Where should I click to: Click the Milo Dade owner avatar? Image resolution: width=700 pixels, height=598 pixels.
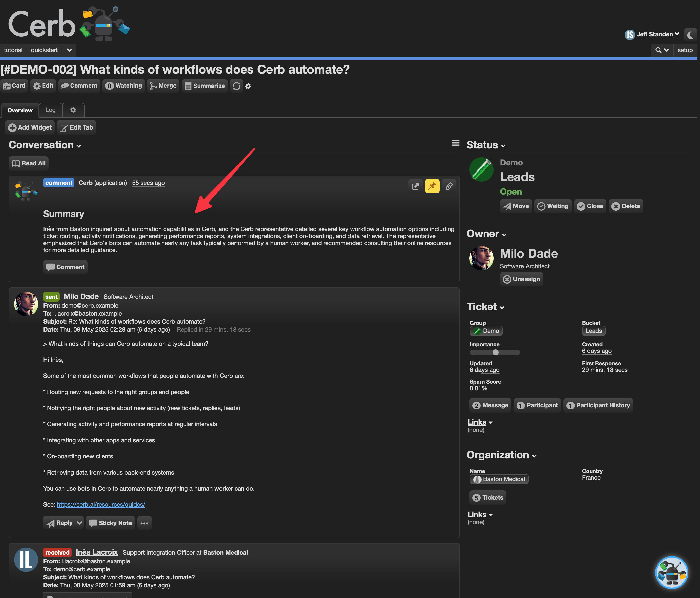tap(481, 258)
